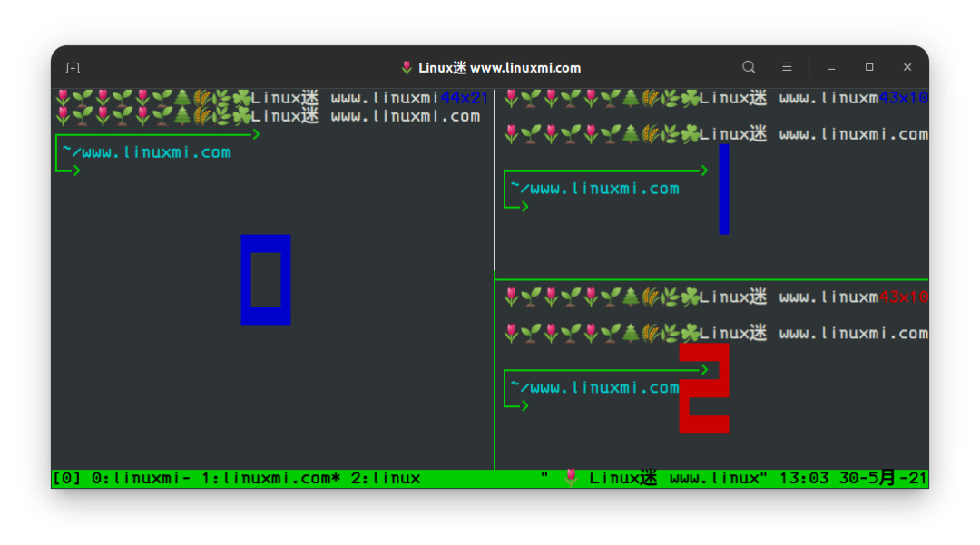Viewport: 980px width, 545px height.
Task: Click the window title Linux迷 www.linuxmi.com
Action: (x=499, y=67)
